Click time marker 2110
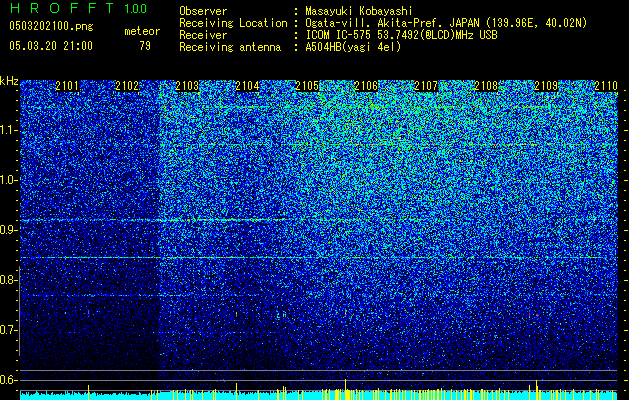629x400 pixels. (x=606, y=85)
